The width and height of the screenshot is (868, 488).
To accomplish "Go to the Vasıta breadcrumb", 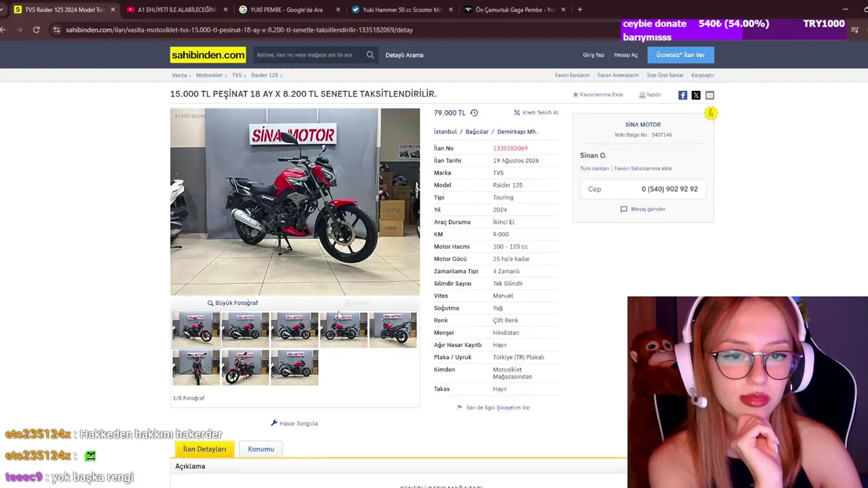I will coord(179,75).
